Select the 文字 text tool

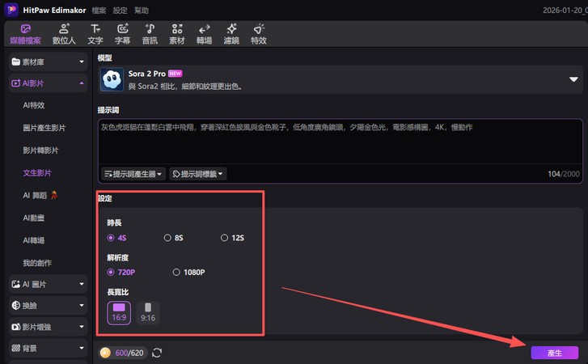coord(95,34)
